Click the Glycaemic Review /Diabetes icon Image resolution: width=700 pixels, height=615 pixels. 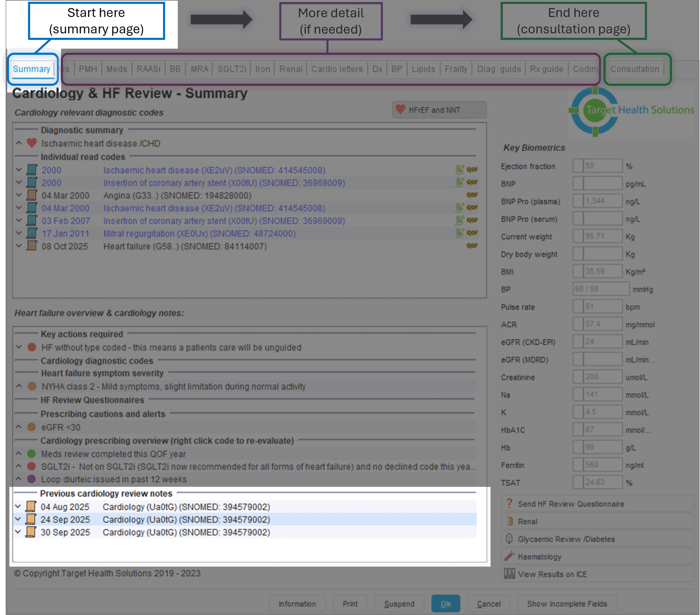pos(509,539)
